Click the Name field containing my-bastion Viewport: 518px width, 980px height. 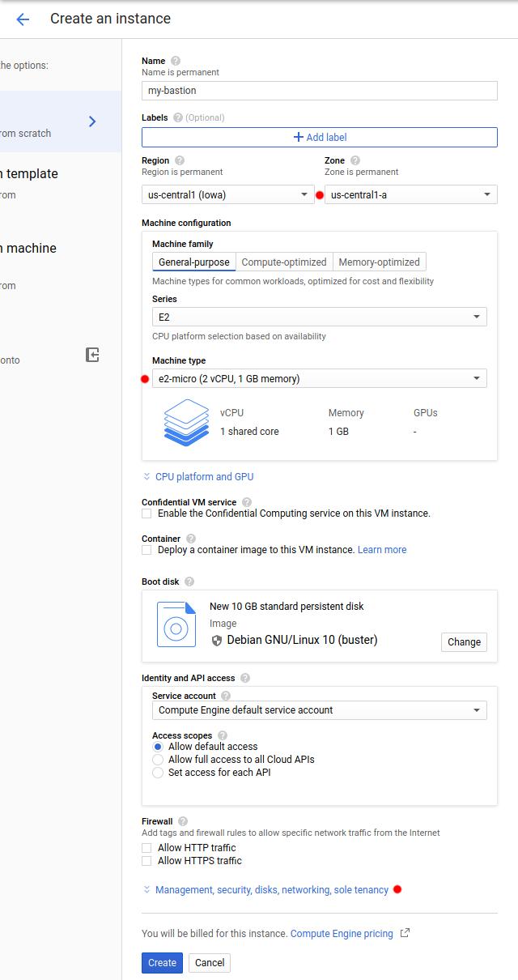click(x=320, y=90)
